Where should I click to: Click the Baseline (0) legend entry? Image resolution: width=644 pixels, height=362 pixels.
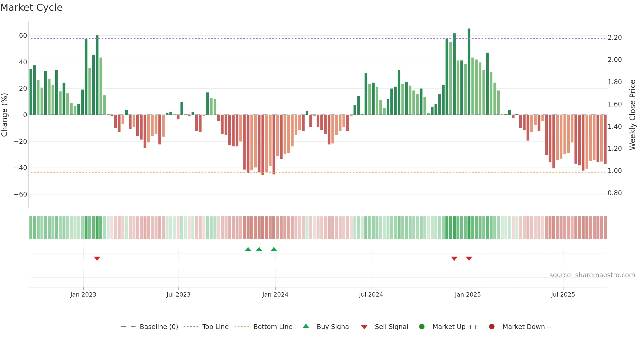pos(149,327)
